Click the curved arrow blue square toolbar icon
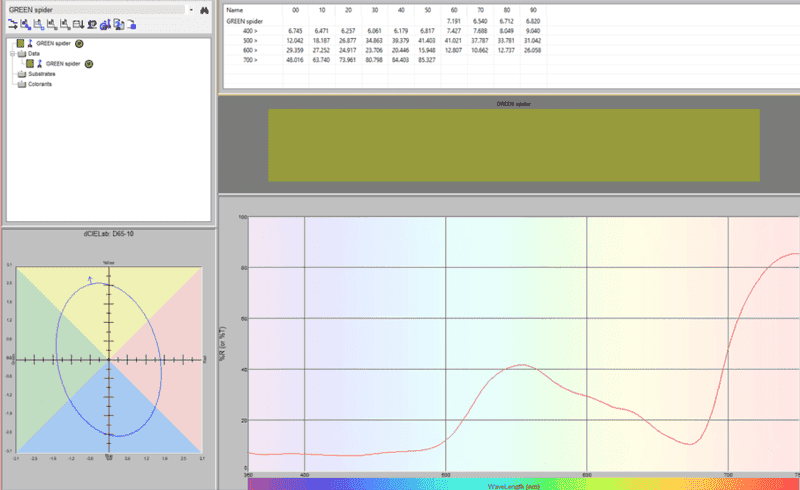Screen dimensions: 800x490 point(132,24)
